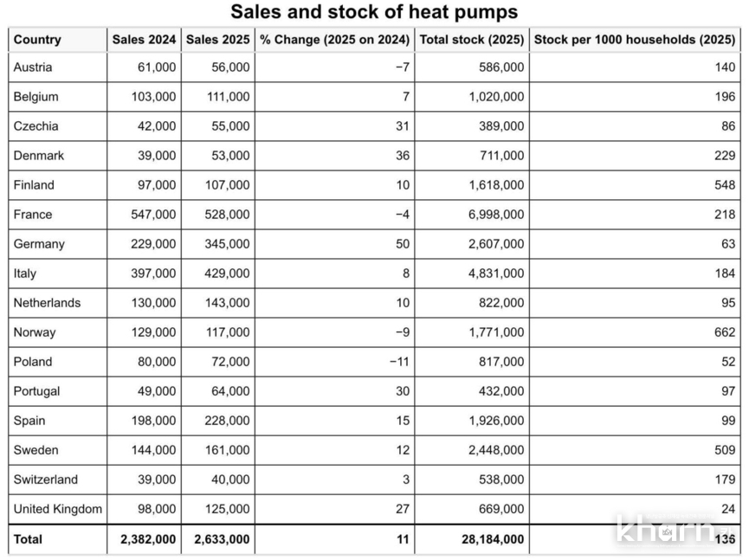Screen dimensions: 749x560
Task: Click the Country column header
Action: pos(37,39)
